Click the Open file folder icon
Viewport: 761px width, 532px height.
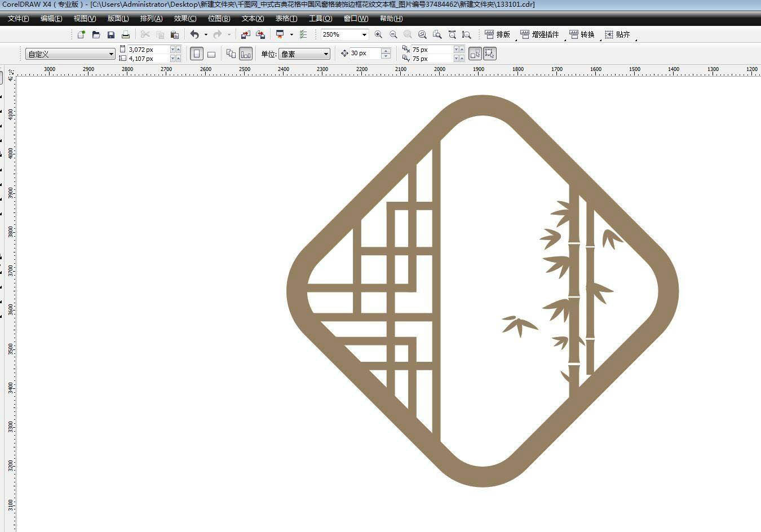(x=96, y=34)
